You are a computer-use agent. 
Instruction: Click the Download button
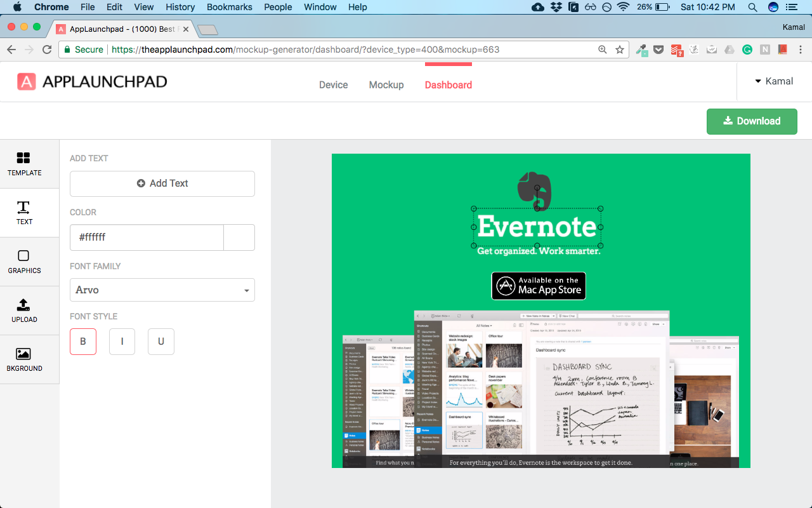coord(752,121)
